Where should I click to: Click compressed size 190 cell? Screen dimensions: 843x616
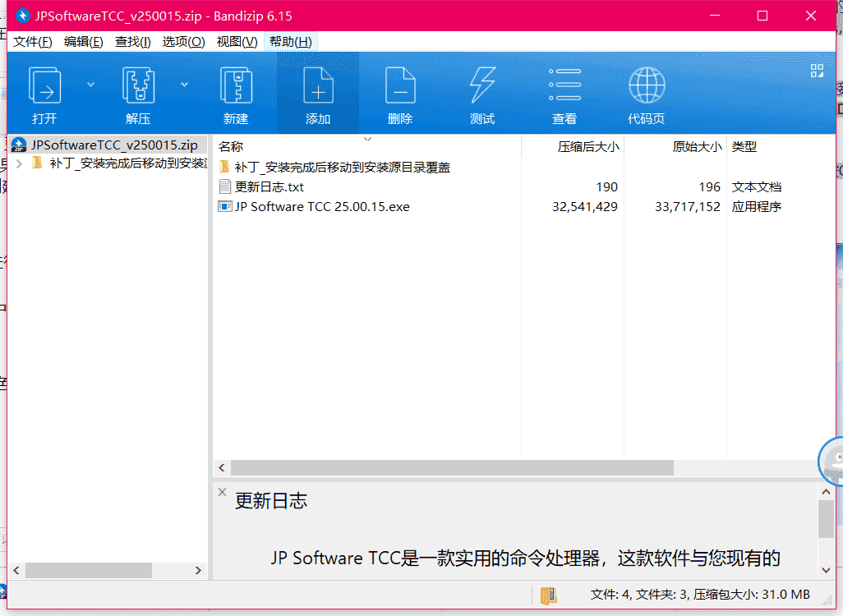[607, 187]
